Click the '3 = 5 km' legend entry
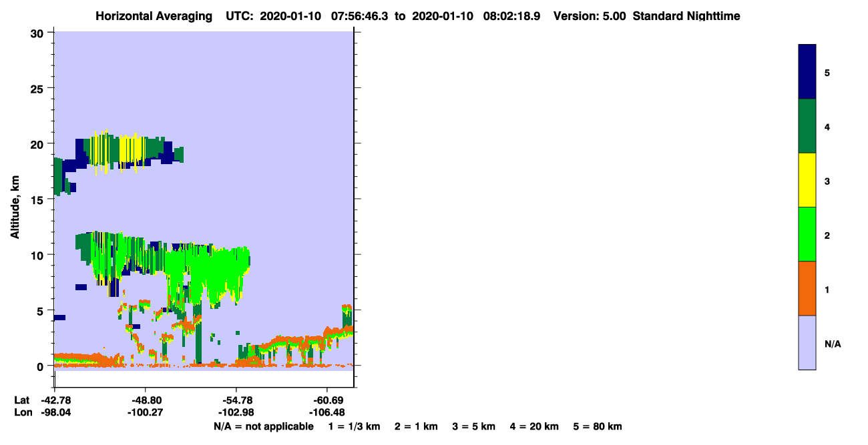Screen dimensions: 868x445 click(x=474, y=426)
